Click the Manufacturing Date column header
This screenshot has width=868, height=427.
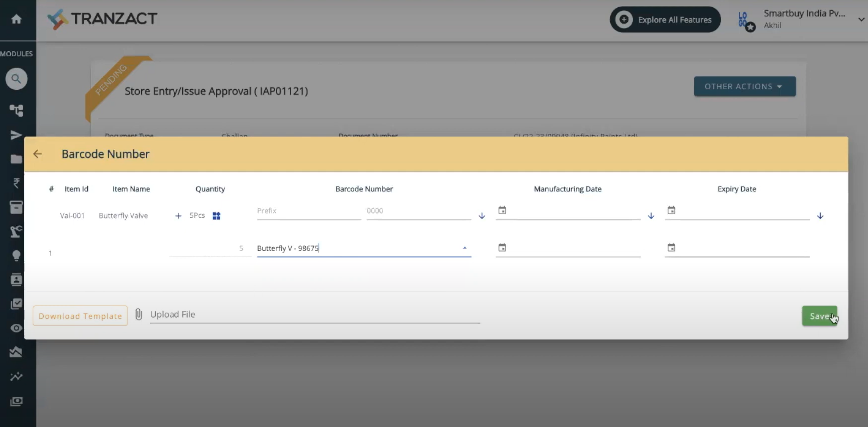(568, 189)
